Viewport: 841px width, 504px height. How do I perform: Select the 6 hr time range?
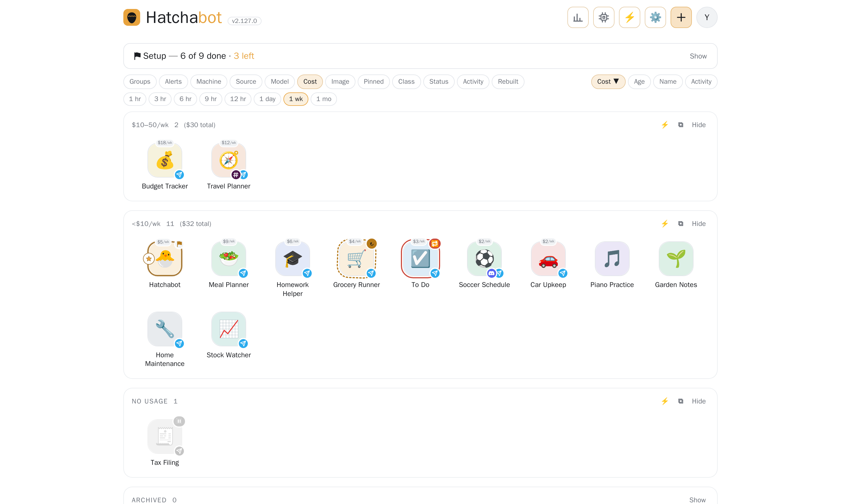(185, 99)
